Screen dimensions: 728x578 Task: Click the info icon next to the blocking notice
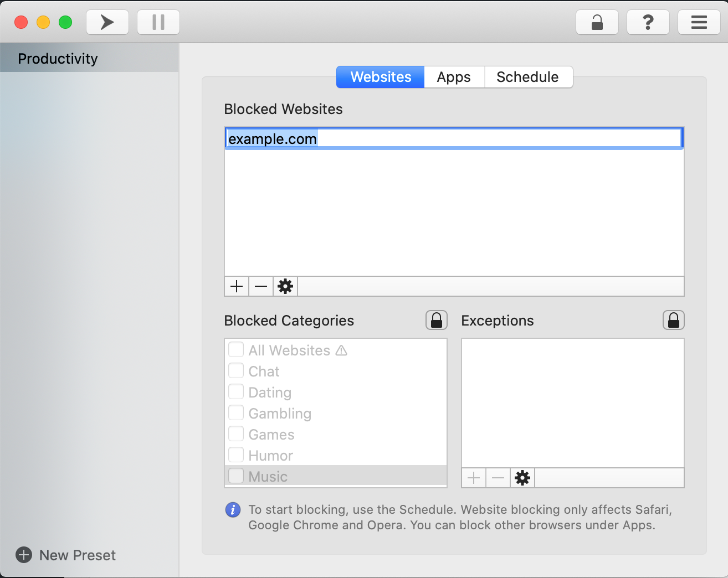click(233, 510)
